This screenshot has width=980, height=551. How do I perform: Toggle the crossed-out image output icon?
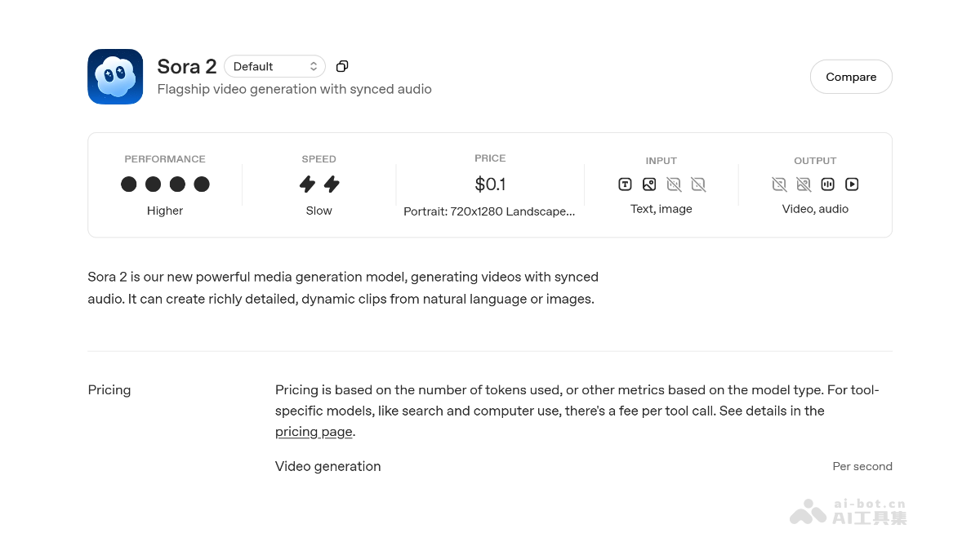pyautogui.click(x=804, y=184)
